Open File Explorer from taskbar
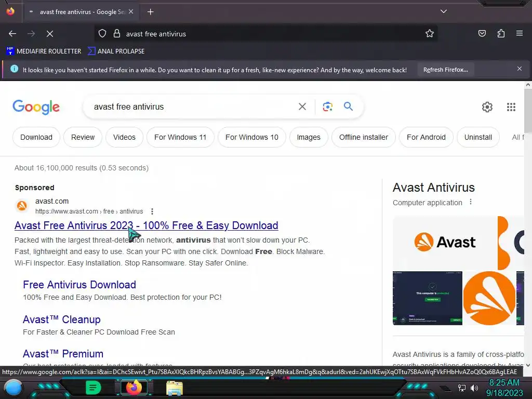Viewport: 532px width, 399px height. point(175,388)
